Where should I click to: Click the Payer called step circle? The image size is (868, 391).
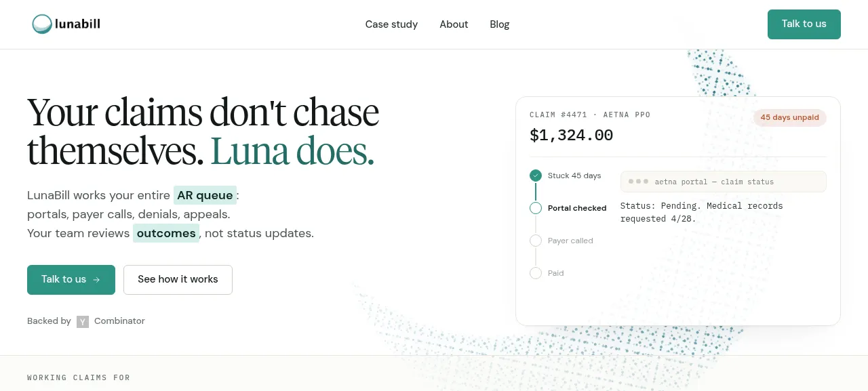(x=536, y=241)
